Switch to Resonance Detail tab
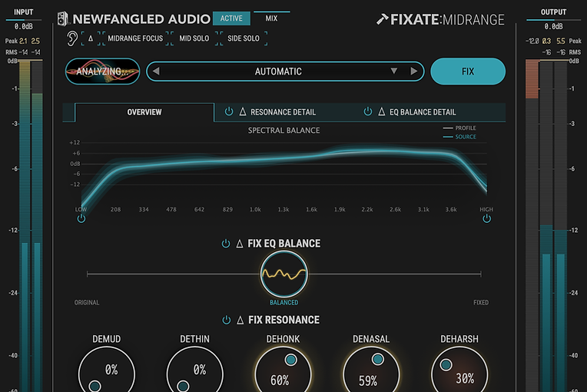This screenshot has width=587, height=392. coord(283,112)
